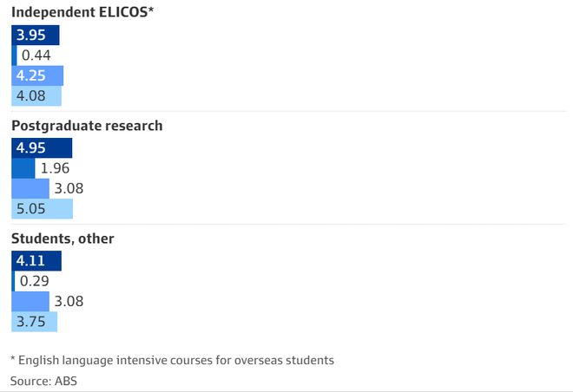Click the 1.96 value label
This screenshot has height=392, width=573.
55,168
